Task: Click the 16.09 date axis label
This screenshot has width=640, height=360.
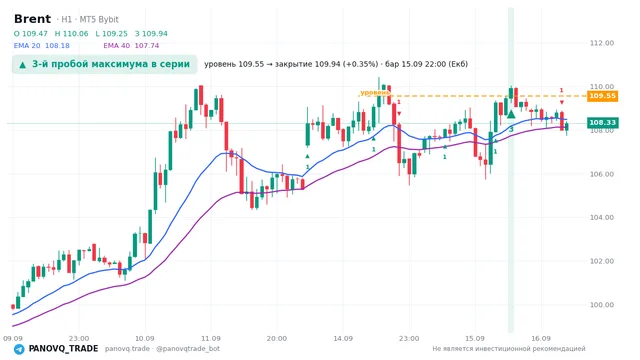Action: click(541, 338)
